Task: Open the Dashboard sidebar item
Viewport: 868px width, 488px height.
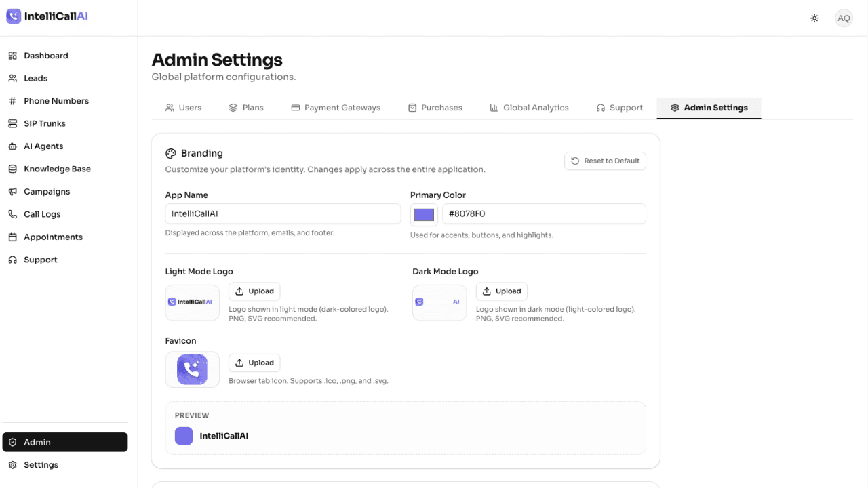Action: [x=65, y=56]
